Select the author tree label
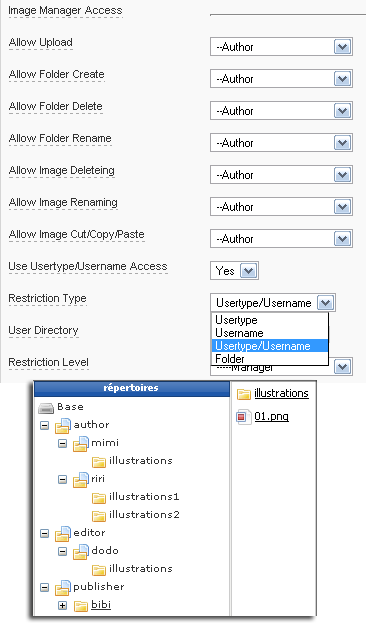This screenshot has width=366, height=623. (91, 424)
